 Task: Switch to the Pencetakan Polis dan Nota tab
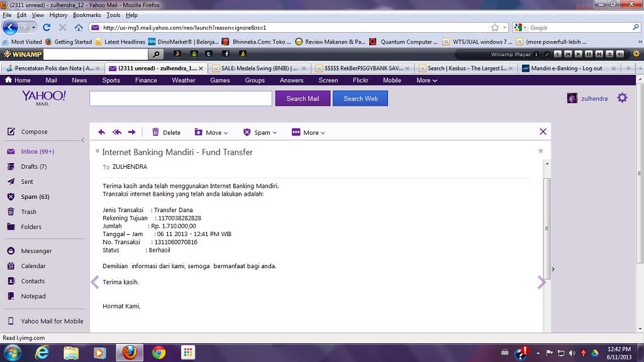(53, 68)
